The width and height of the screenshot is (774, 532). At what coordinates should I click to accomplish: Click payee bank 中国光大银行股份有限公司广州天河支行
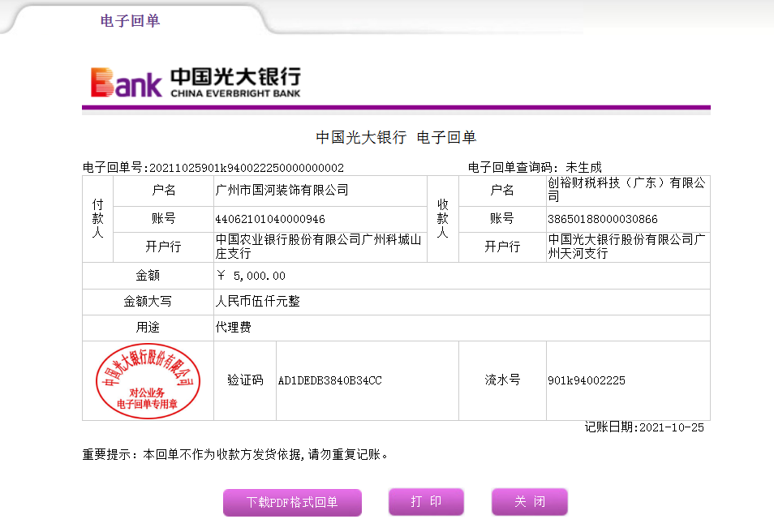(626, 247)
